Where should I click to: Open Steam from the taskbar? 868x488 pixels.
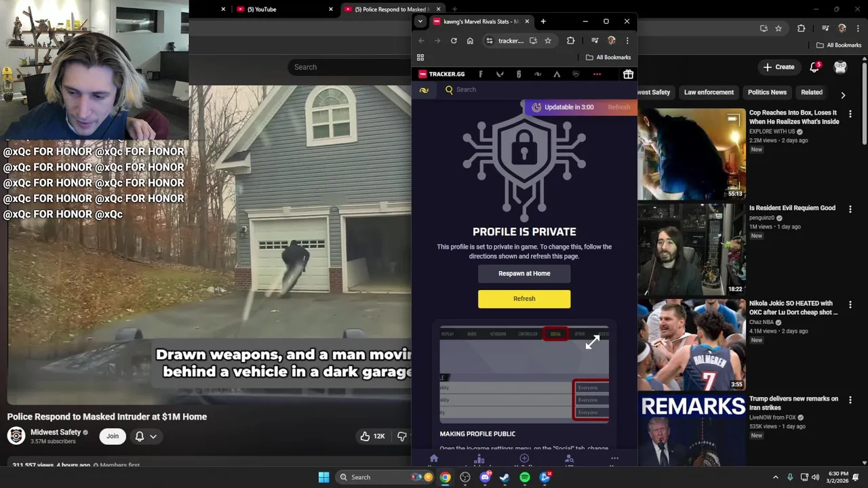click(x=505, y=477)
